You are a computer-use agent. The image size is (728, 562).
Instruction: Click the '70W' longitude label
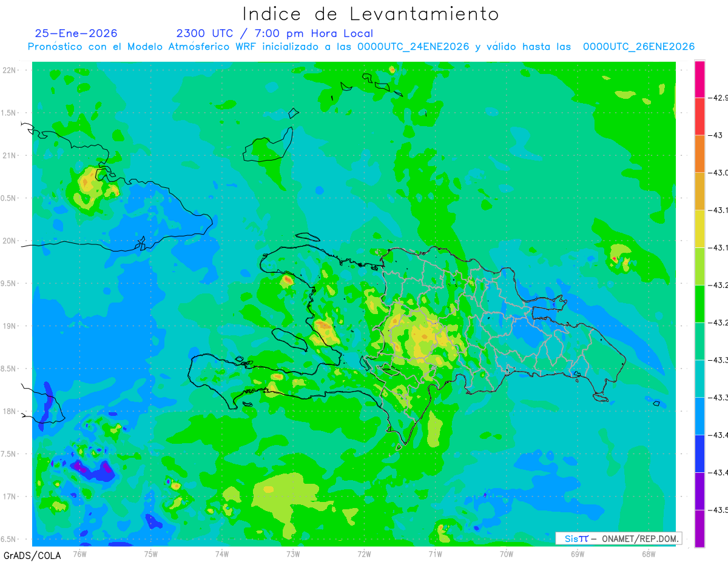tap(506, 553)
